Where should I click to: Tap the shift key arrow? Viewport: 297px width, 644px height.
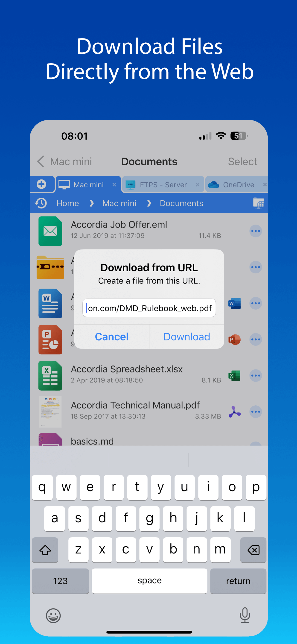click(45, 550)
